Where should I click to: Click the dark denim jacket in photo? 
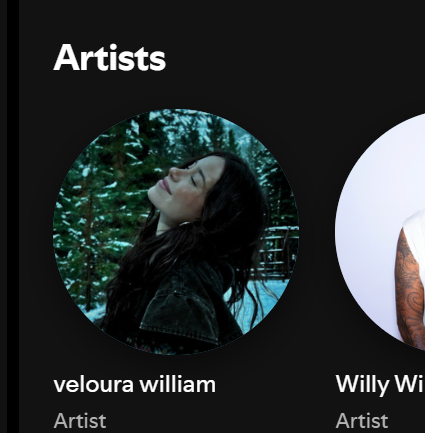coord(187,310)
